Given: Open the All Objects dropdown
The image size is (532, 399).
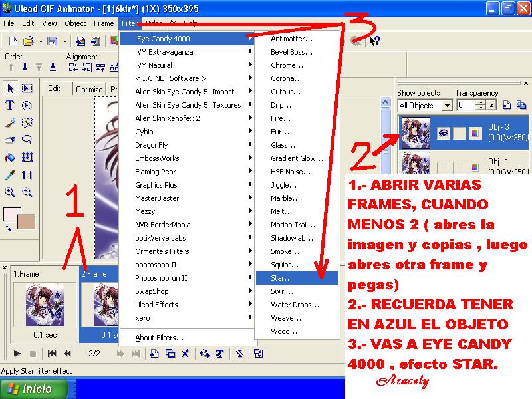Looking at the screenshot, I should coord(447,106).
